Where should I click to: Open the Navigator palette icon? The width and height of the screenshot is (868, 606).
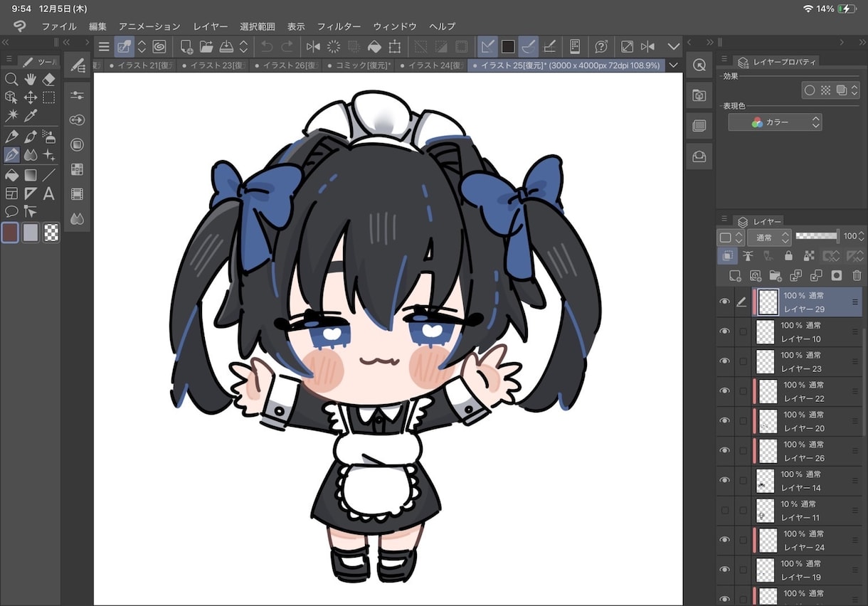(699, 65)
